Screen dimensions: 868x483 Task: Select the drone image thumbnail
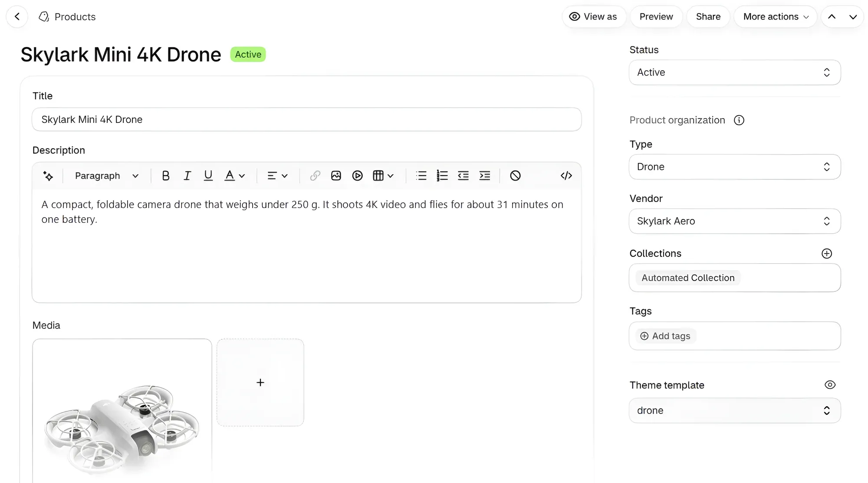pos(122,411)
